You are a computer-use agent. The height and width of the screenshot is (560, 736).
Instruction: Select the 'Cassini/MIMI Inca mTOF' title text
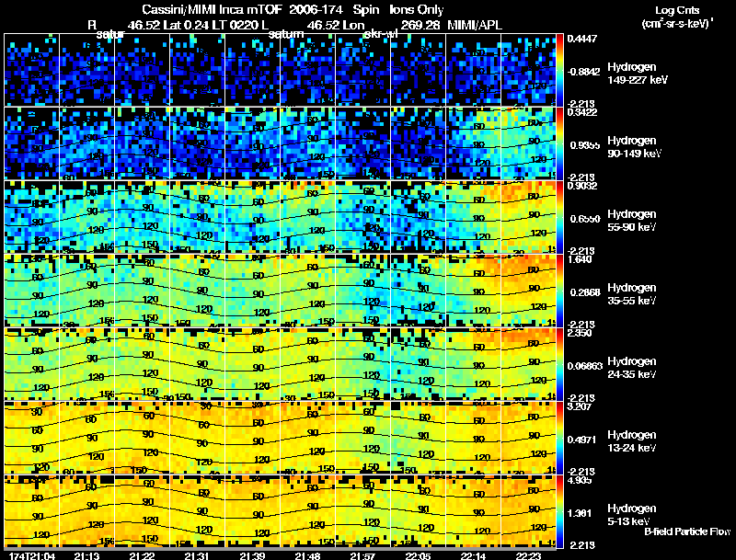tap(212, 9)
